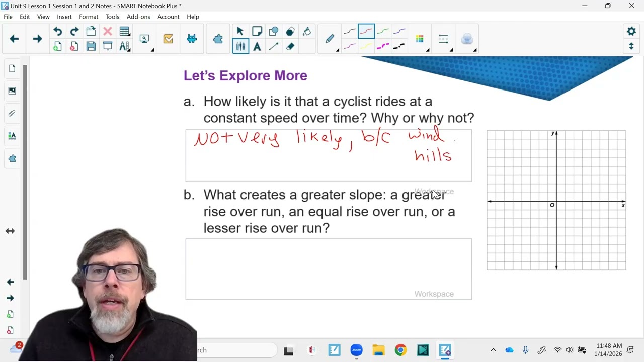The width and height of the screenshot is (644, 362).
Task: Open the blue monster activity icon
Action: pyautogui.click(x=192, y=39)
